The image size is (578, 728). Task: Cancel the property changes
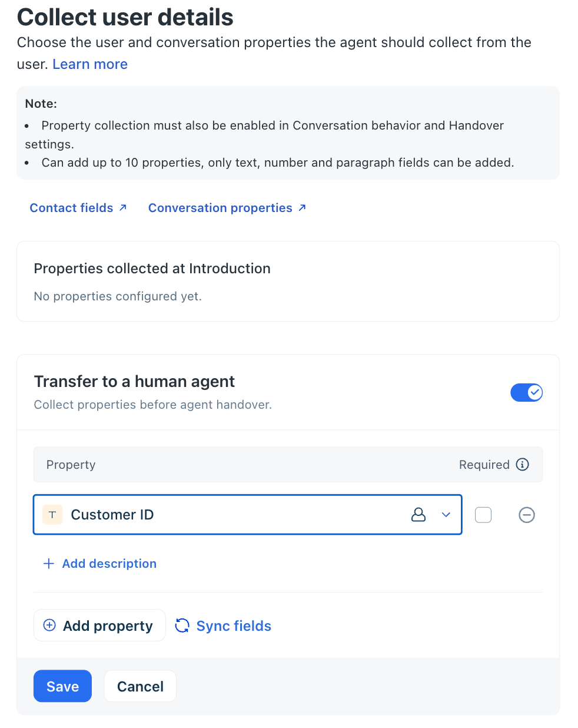pos(140,686)
